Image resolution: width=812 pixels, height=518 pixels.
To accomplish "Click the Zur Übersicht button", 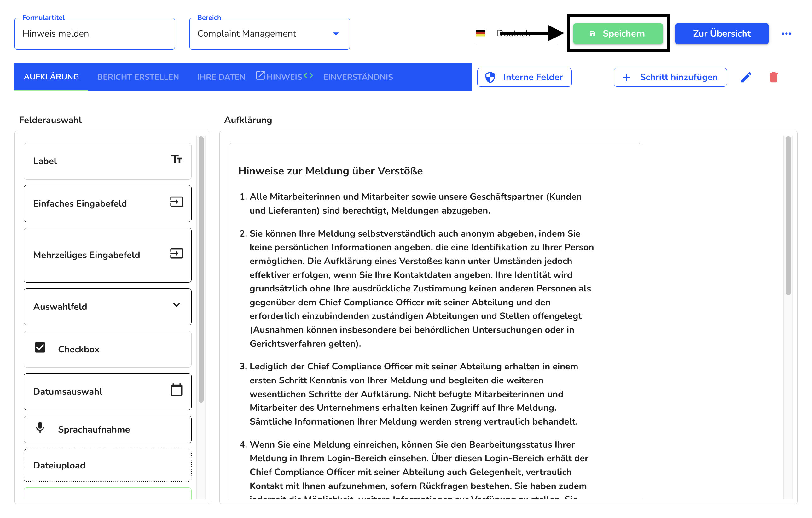I will coord(722,34).
